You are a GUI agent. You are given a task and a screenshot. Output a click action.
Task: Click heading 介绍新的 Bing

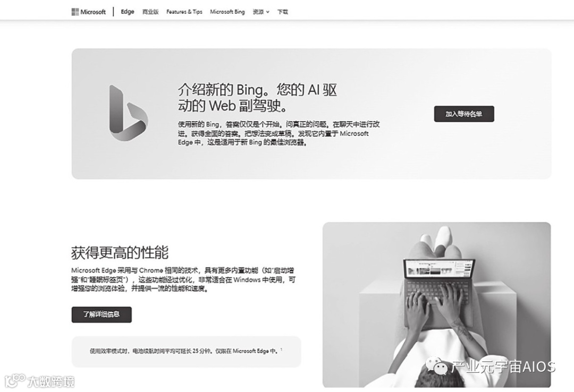tap(257, 97)
